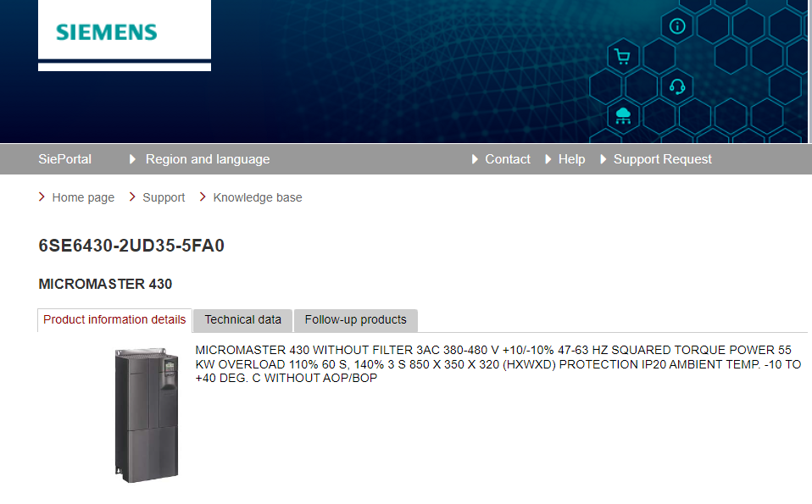The width and height of the screenshot is (812, 504).
Task: Open the SiePortal link
Action: [x=64, y=159]
